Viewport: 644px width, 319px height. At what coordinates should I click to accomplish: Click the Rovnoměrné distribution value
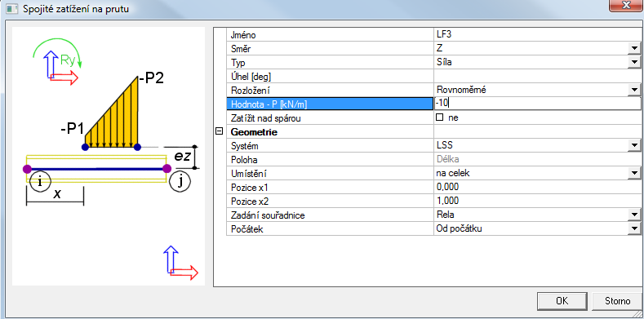pyautogui.click(x=461, y=90)
